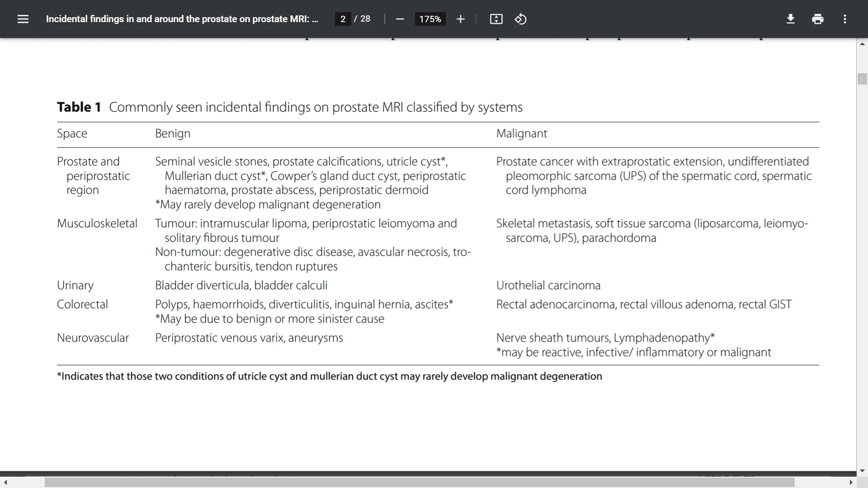
Task: Click 'Periprostatic venous varix, aneurysms' cell
Action: coord(249,338)
